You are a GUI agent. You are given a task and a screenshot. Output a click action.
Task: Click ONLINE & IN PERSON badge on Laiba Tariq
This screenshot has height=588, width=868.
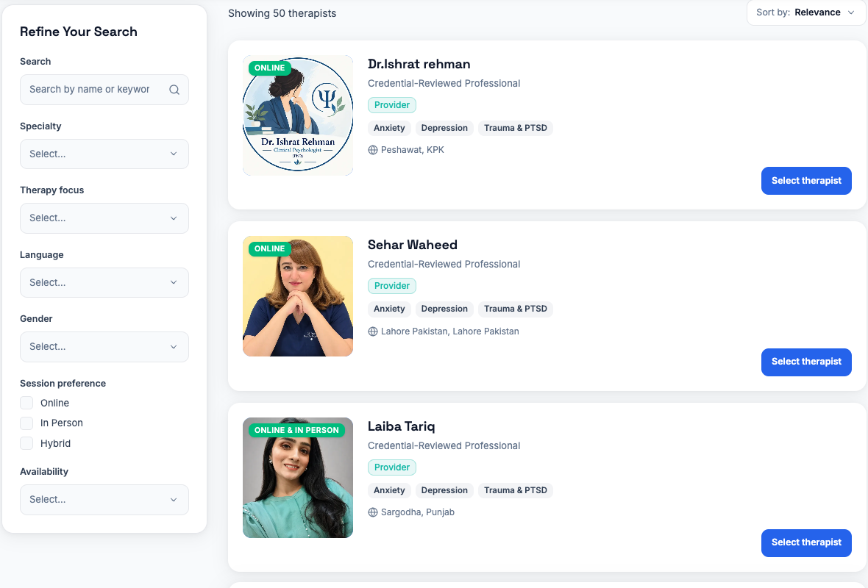coord(296,431)
